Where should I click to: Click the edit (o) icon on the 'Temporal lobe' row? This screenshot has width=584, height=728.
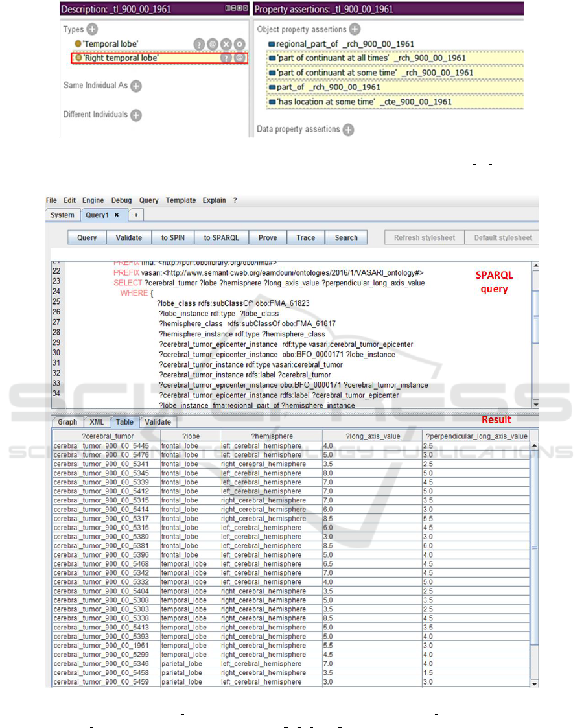pyautogui.click(x=240, y=44)
